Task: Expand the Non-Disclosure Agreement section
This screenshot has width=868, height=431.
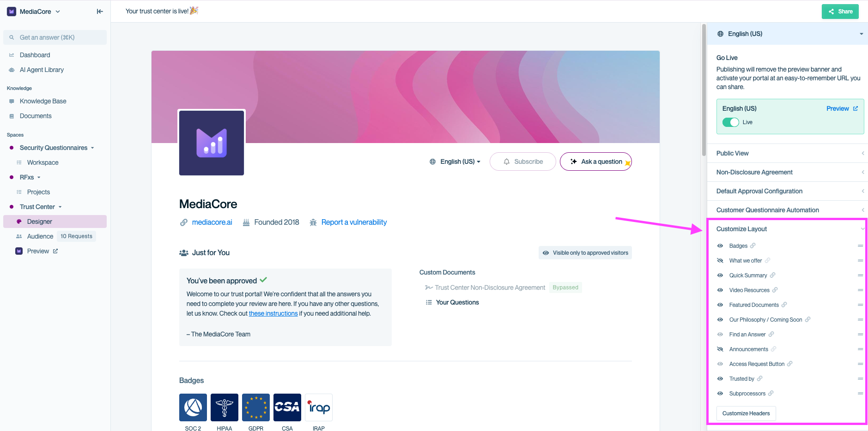Action: click(788, 172)
